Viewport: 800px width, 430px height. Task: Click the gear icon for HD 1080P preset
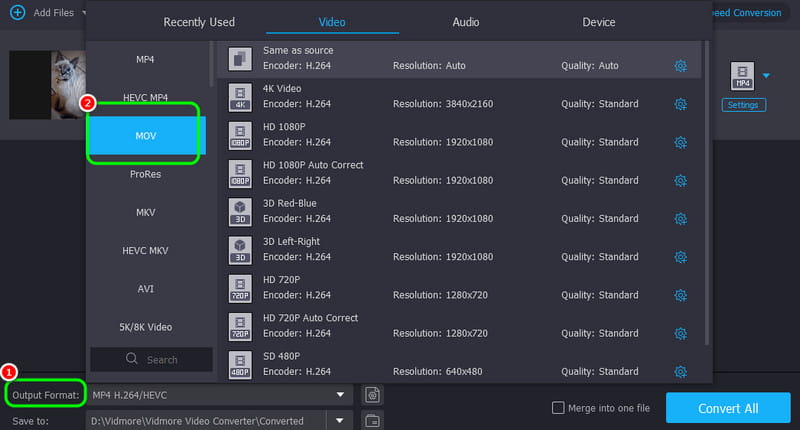pyautogui.click(x=680, y=142)
